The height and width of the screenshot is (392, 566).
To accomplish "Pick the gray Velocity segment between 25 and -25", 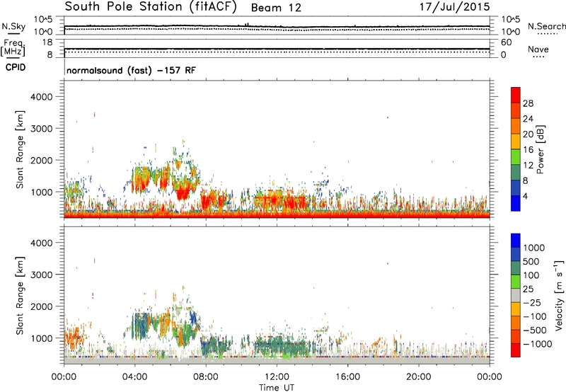I will [x=516, y=295].
